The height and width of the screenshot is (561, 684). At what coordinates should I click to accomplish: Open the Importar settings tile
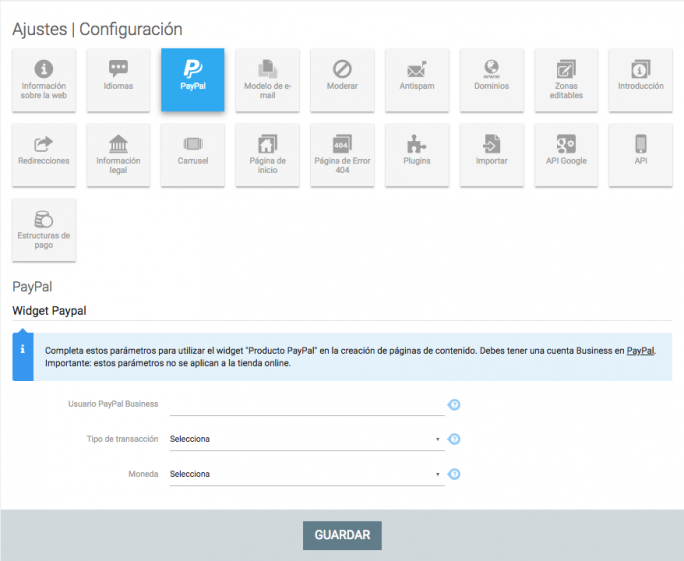click(x=492, y=155)
